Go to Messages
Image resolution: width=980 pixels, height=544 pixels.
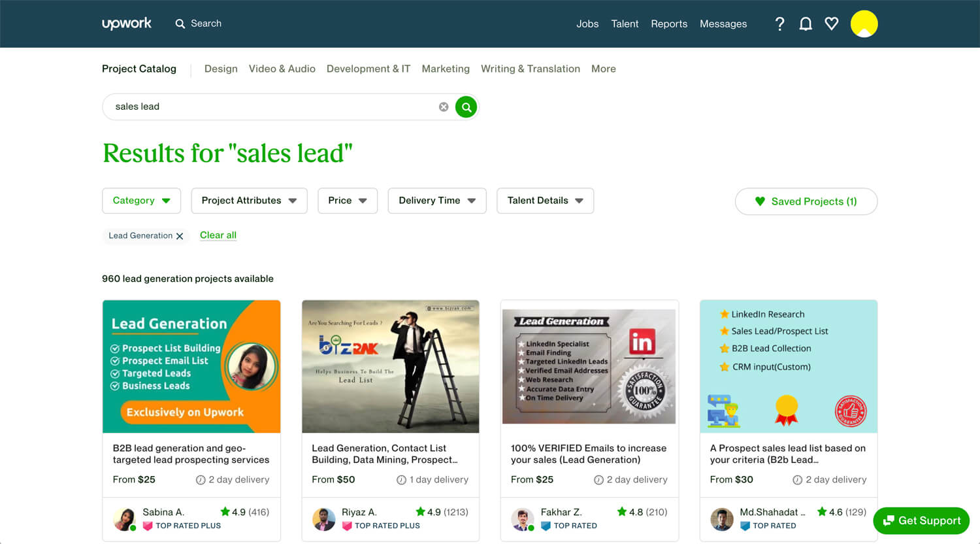pyautogui.click(x=723, y=24)
